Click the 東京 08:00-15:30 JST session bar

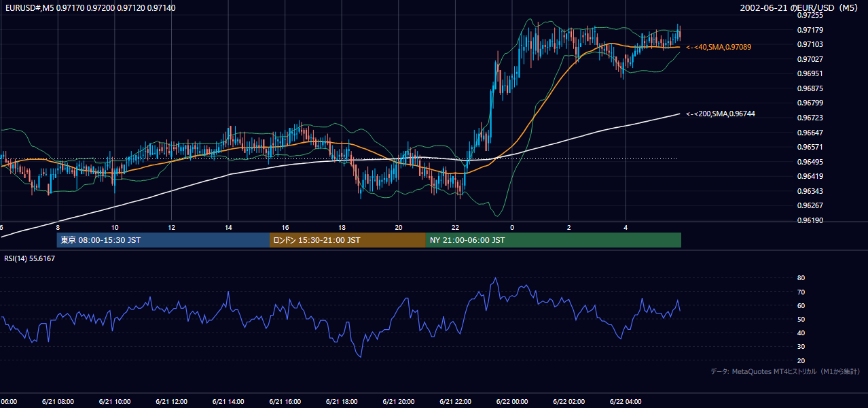[163, 240]
